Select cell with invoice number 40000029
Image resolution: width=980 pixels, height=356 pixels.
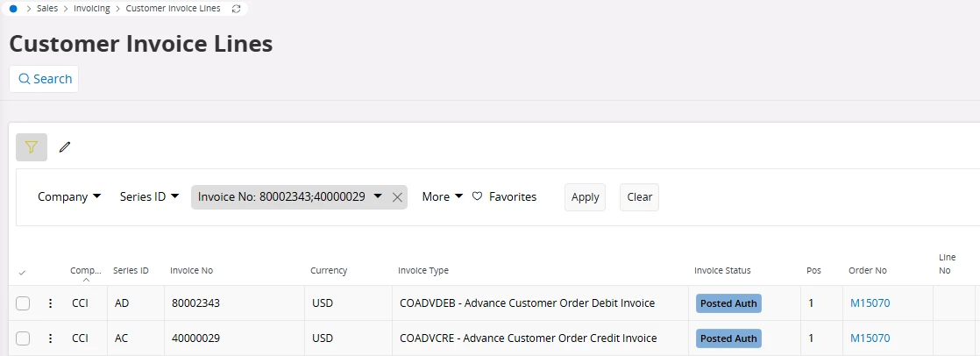pos(234,338)
